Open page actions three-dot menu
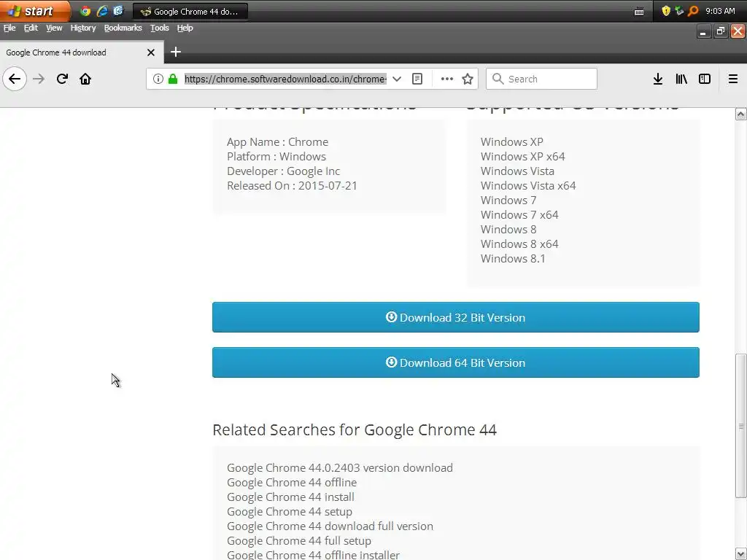Screen dimensions: 747x560 pyautogui.click(x=446, y=79)
